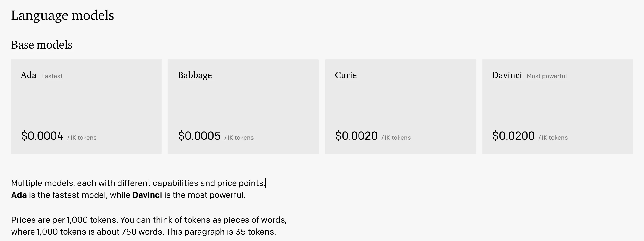Click the $0.0004 price for Ada
This screenshot has width=644, height=241.
pyautogui.click(x=42, y=136)
